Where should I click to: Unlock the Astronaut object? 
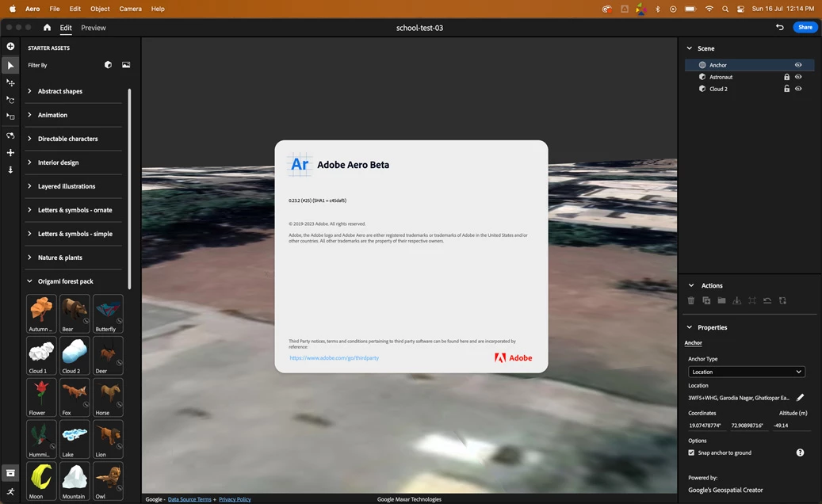click(786, 77)
